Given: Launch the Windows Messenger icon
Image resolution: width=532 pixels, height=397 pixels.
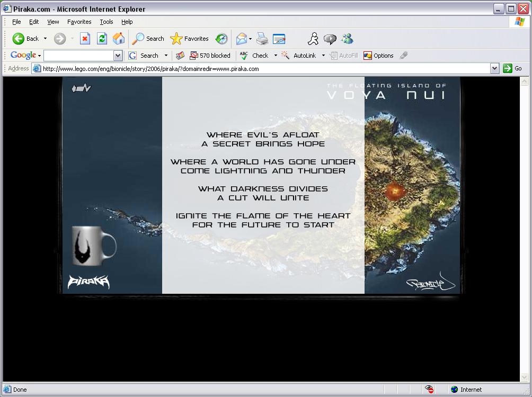Looking at the screenshot, I should coord(348,39).
